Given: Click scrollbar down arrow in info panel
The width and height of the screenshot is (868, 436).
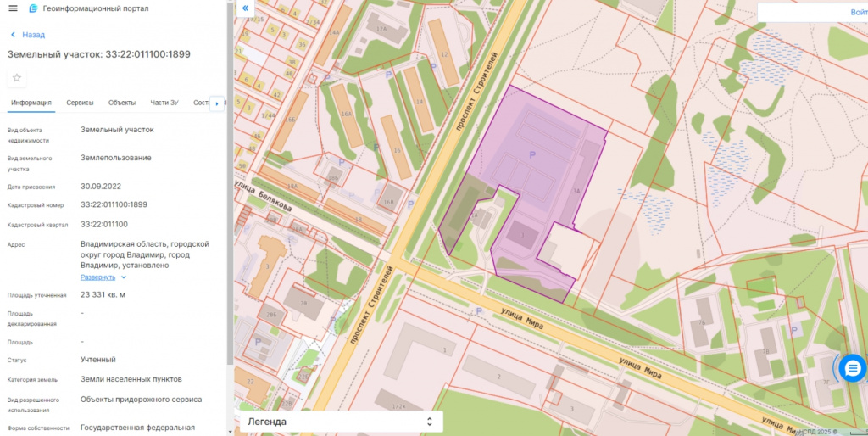Looking at the screenshot, I should click(x=230, y=431).
